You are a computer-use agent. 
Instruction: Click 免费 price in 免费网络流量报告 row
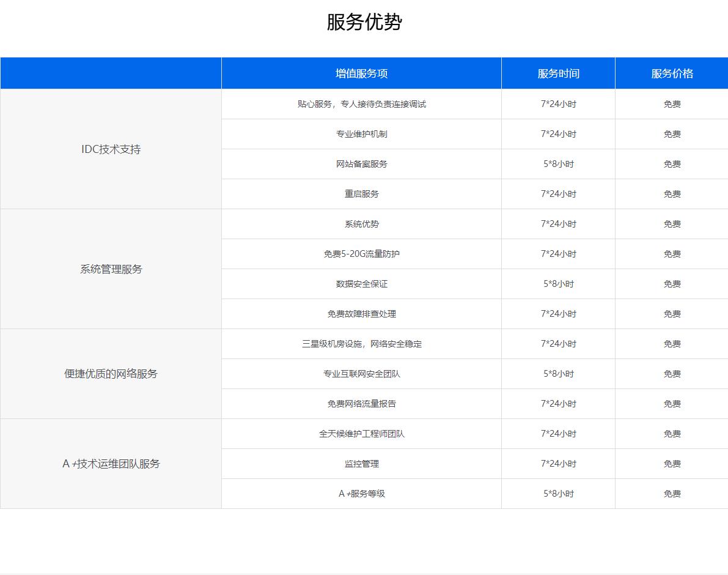tap(672, 404)
